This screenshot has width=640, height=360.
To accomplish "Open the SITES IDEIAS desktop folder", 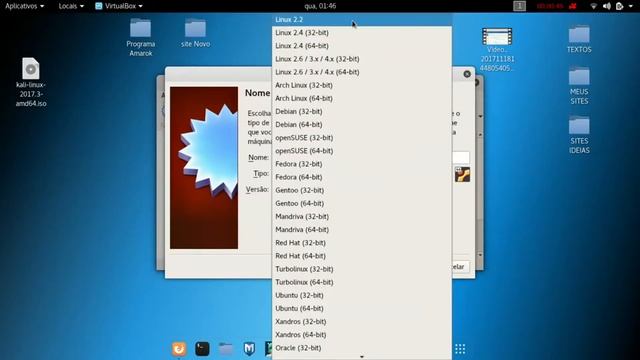I will (579, 135).
